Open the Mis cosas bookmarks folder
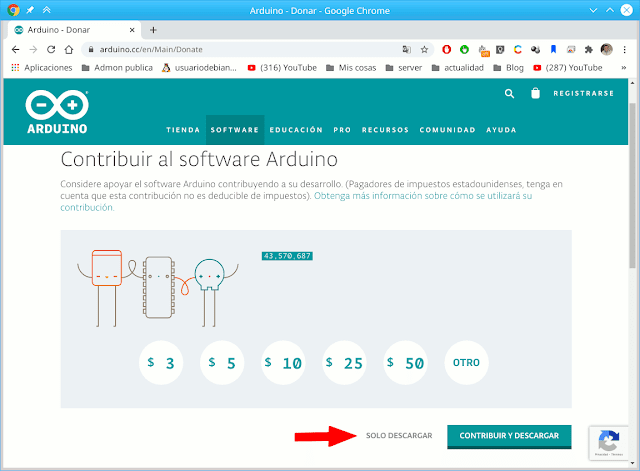This screenshot has height=471, width=640. 351,68
